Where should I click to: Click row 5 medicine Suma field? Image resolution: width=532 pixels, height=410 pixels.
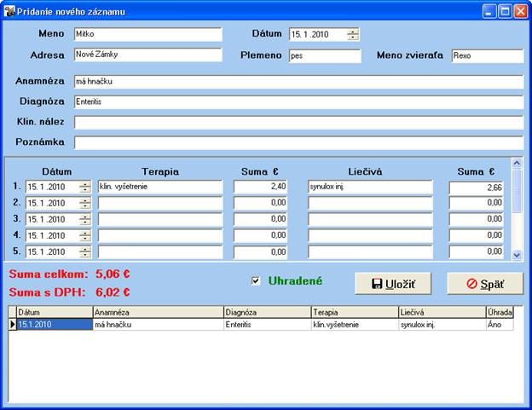point(477,252)
